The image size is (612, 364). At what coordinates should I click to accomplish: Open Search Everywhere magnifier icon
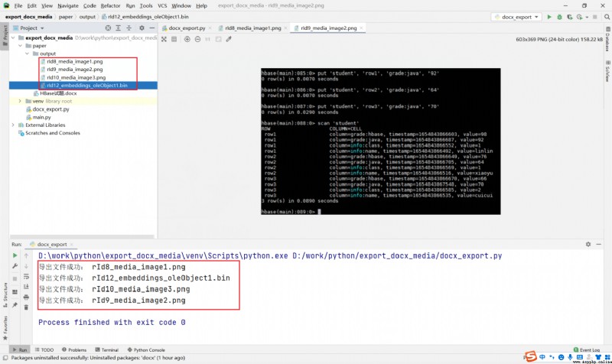click(607, 17)
